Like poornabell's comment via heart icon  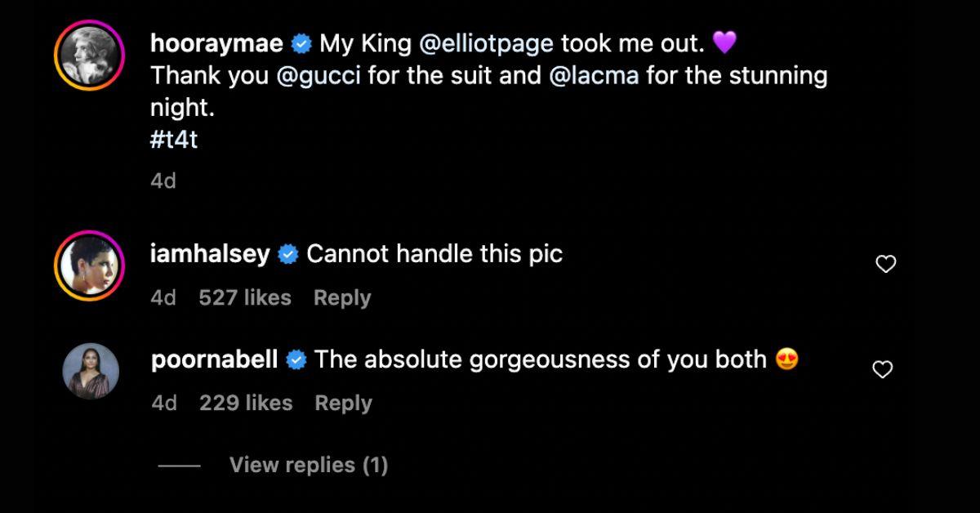(884, 368)
